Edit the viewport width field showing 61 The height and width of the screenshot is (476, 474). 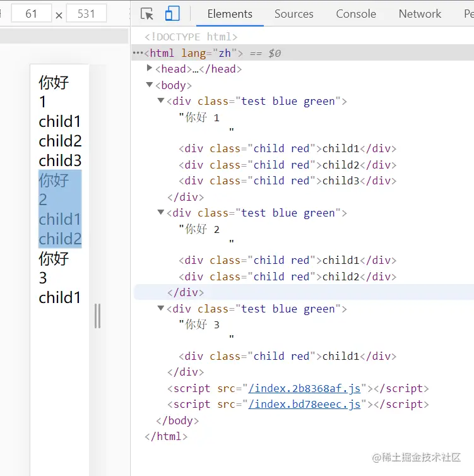32,13
